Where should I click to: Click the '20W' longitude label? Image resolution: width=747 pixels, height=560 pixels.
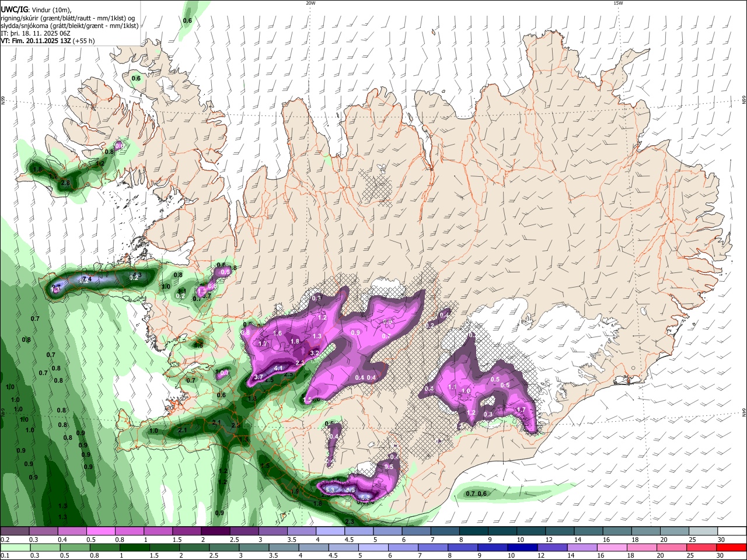[310, 3]
